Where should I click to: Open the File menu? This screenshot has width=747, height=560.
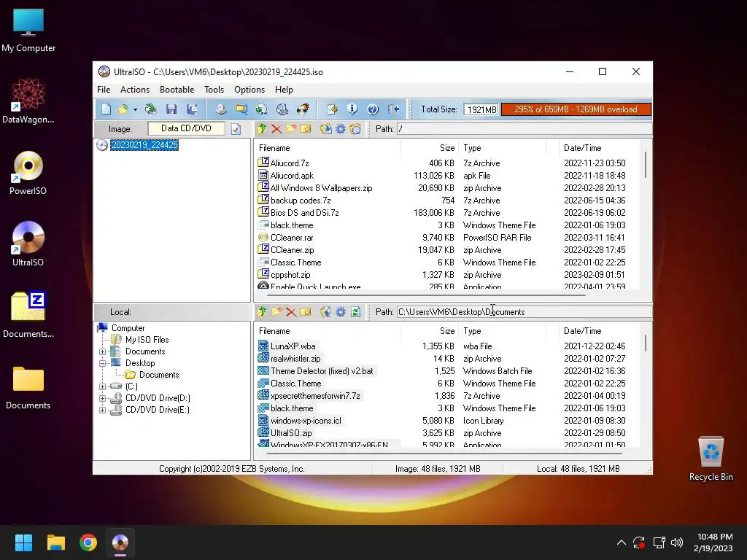tap(104, 90)
